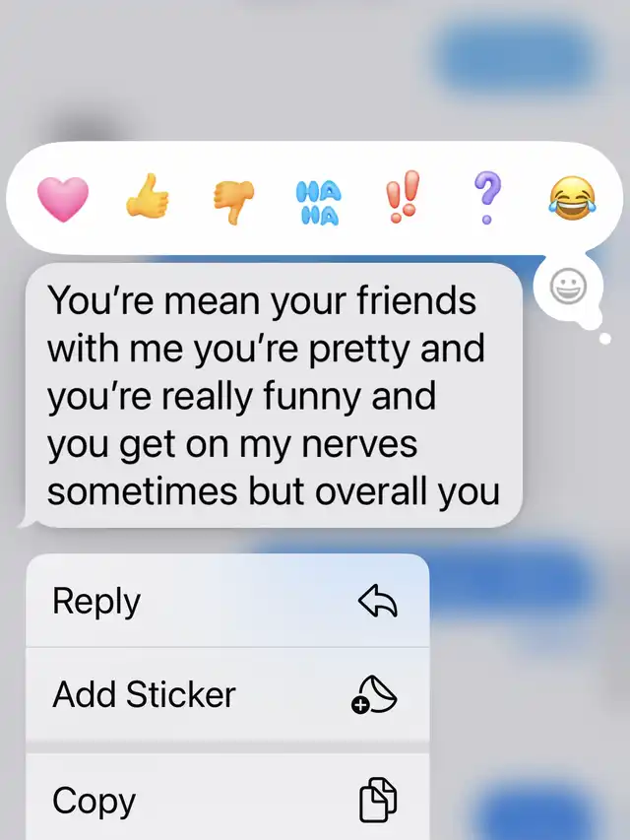Tap the blurred blue bubble at top right
The image size is (630, 840).
[516, 56]
